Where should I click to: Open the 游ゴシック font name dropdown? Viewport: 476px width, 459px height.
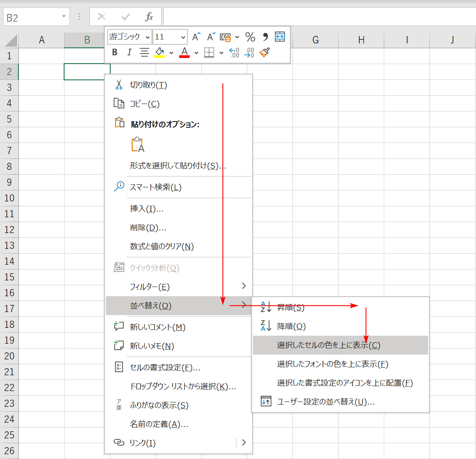coord(147,37)
